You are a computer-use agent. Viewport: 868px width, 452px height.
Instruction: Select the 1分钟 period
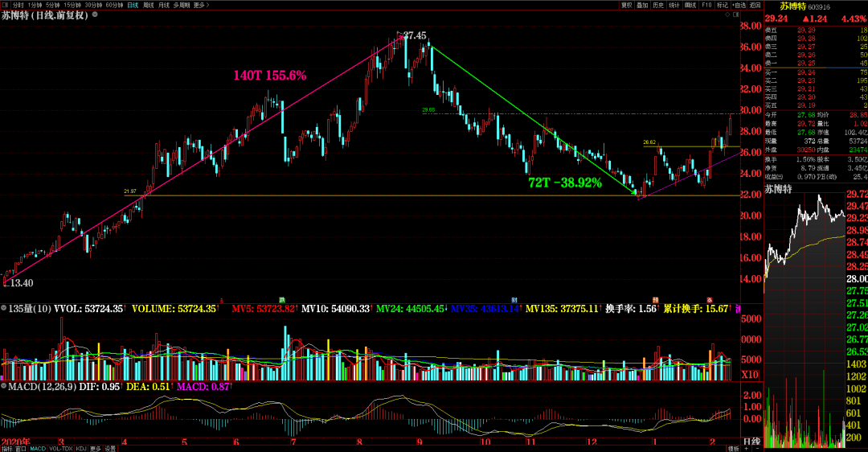pos(35,5)
